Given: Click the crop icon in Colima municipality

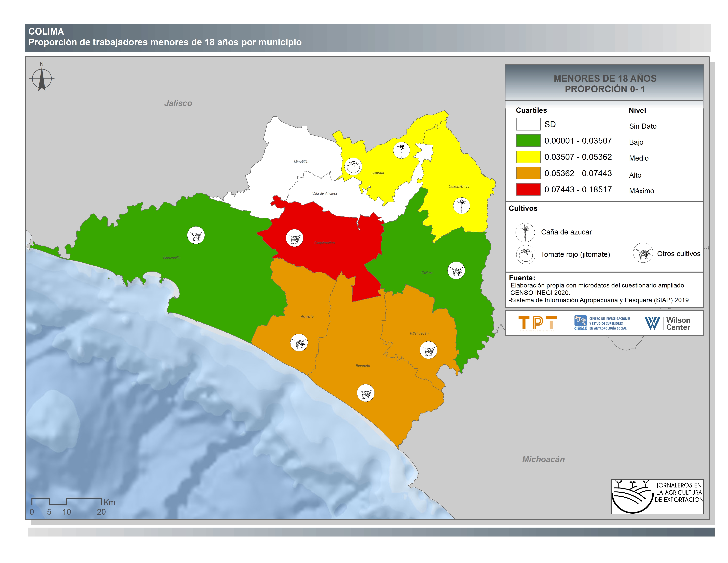Looking at the screenshot, I should pyautogui.click(x=456, y=270).
